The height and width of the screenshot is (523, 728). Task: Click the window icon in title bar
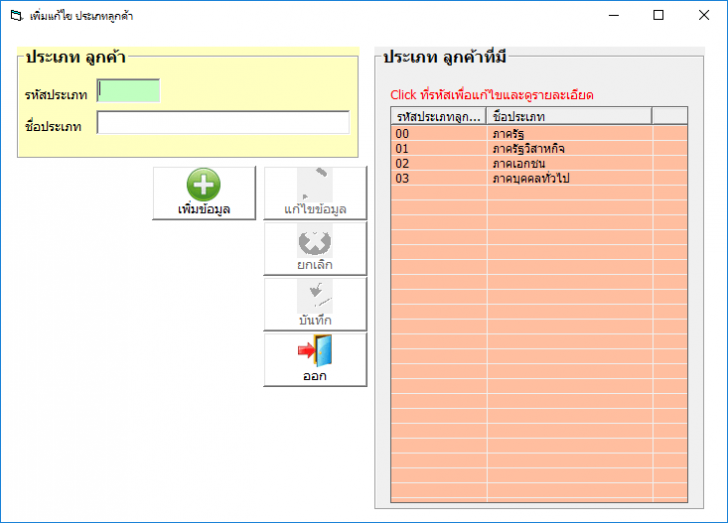click(x=16, y=16)
